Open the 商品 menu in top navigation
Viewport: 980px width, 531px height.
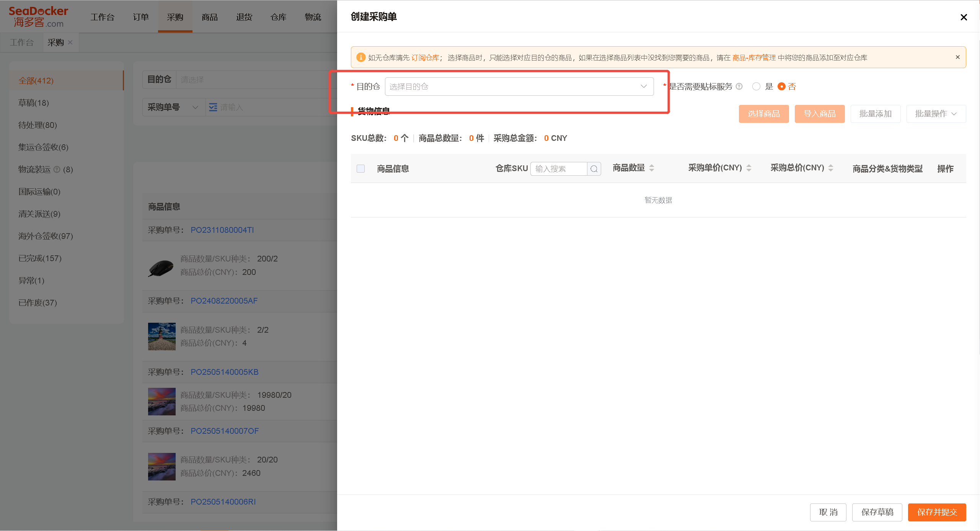tap(210, 17)
